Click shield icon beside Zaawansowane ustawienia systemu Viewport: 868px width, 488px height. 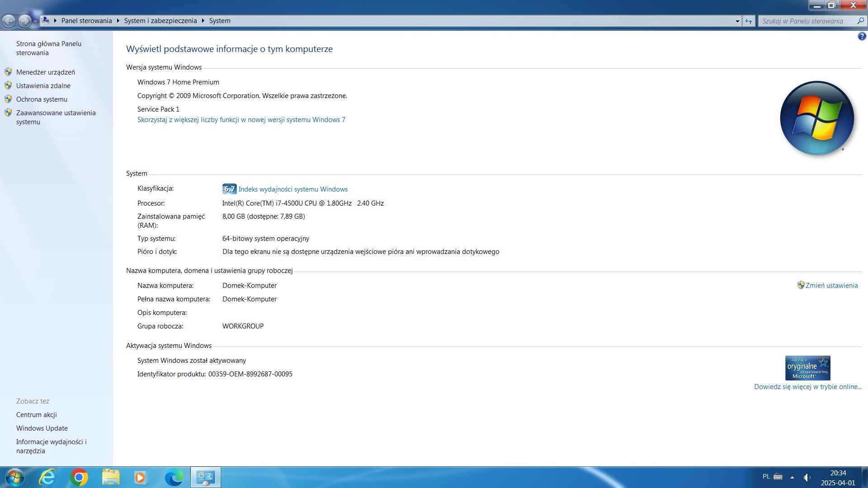(8, 113)
